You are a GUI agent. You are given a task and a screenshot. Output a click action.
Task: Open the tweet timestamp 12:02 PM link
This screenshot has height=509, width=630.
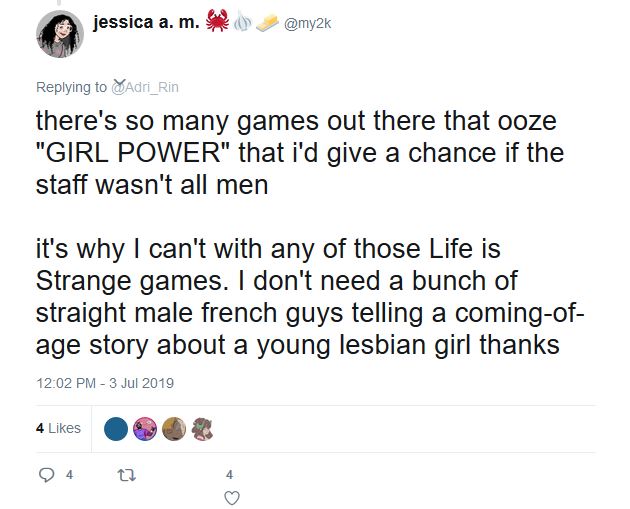pos(104,383)
